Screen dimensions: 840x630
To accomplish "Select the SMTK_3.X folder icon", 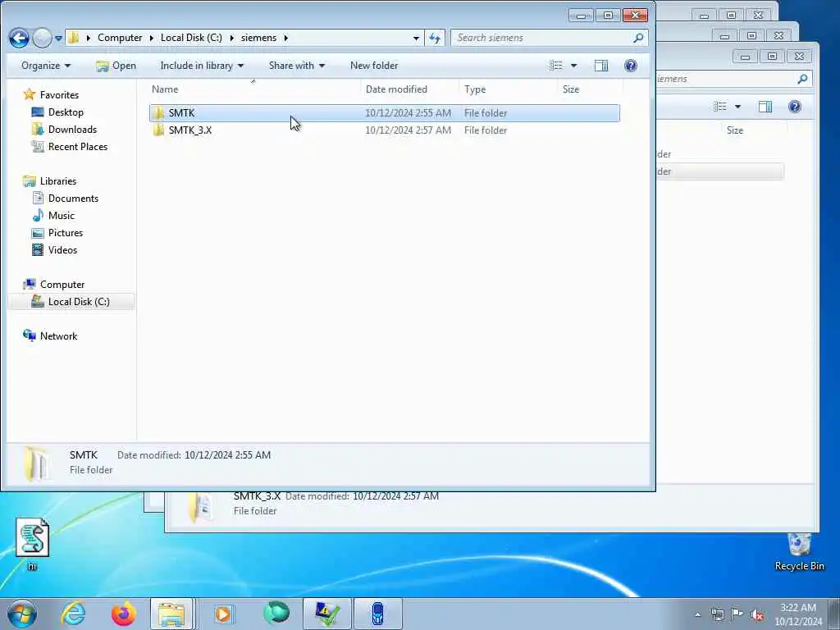I will [158, 130].
